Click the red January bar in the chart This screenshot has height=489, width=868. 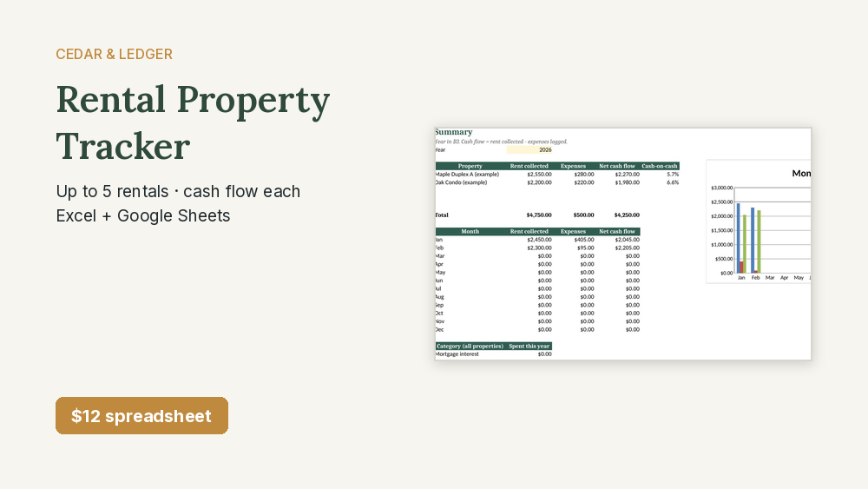(742, 267)
